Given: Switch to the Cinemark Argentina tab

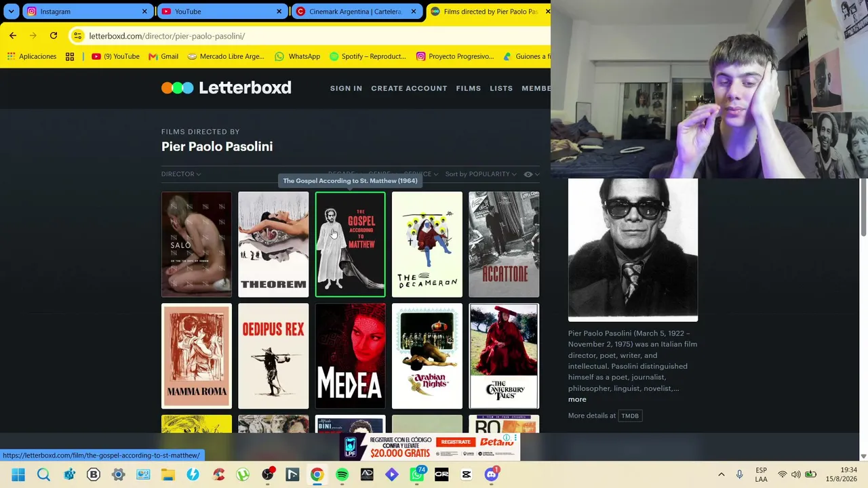Looking at the screenshot, I should [355, 12].
